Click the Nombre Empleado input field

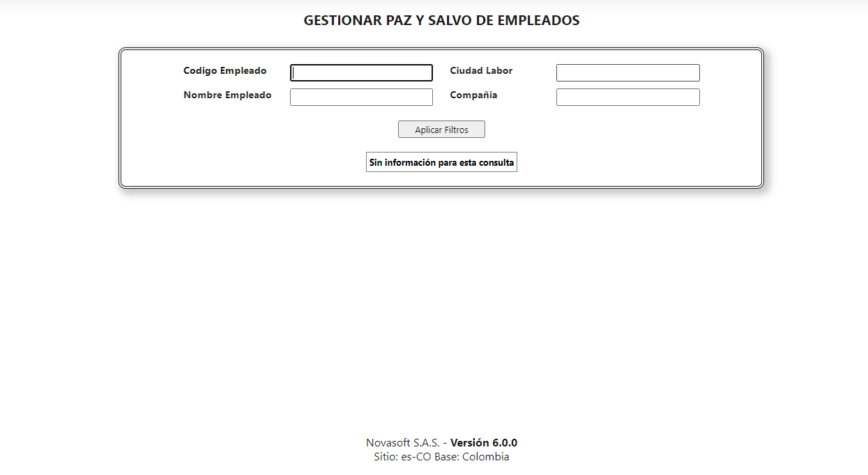pyautogui.click(x=360, y=96)
